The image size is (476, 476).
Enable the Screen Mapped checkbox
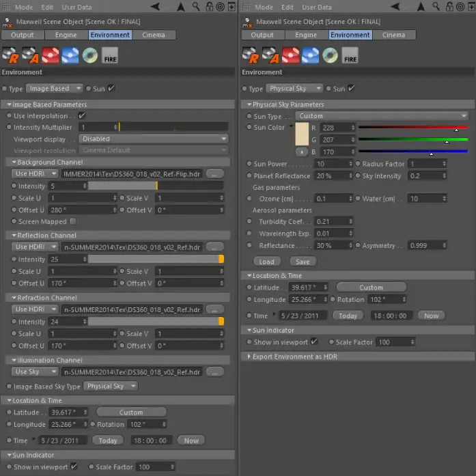click(x=73, y=221)
